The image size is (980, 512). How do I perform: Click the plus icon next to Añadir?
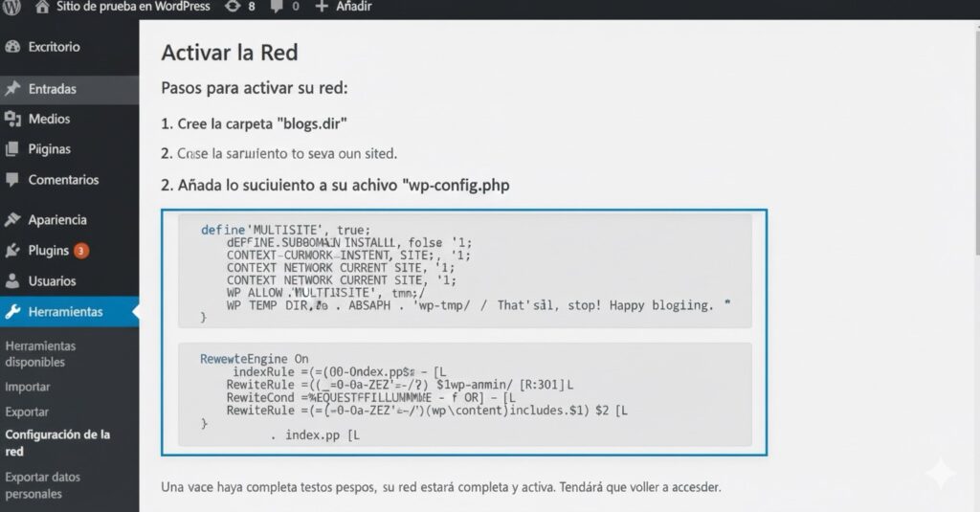point(321,7)
